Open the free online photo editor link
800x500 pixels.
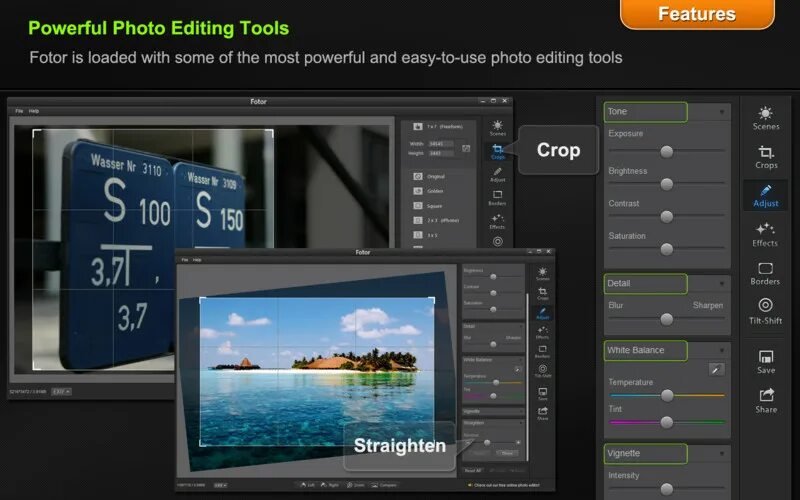click(x=504, y=485)
